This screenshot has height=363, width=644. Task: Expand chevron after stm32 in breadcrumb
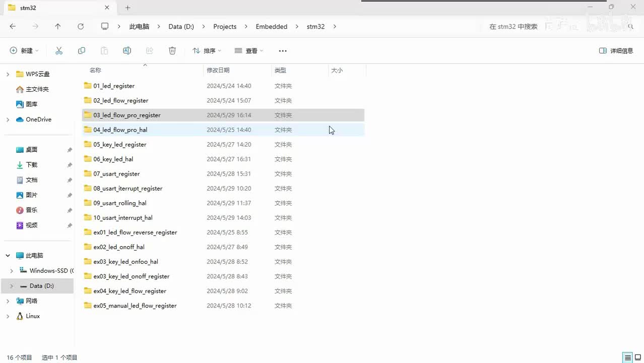point(335,27)
